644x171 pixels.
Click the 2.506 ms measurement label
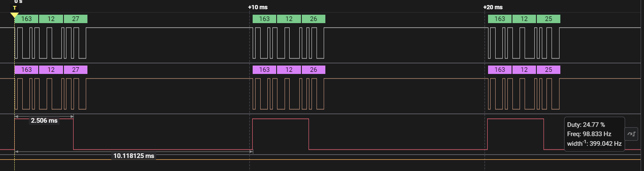tap(44, 121)
